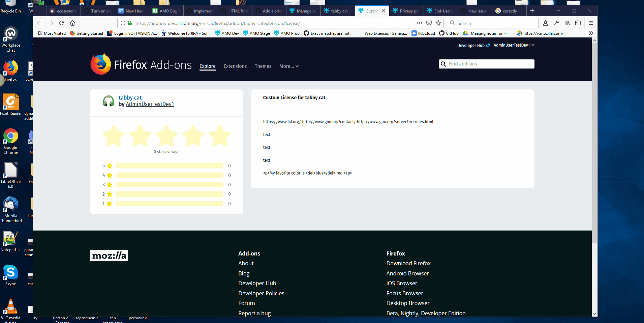Open the Themes navigation item

(263, 66)
